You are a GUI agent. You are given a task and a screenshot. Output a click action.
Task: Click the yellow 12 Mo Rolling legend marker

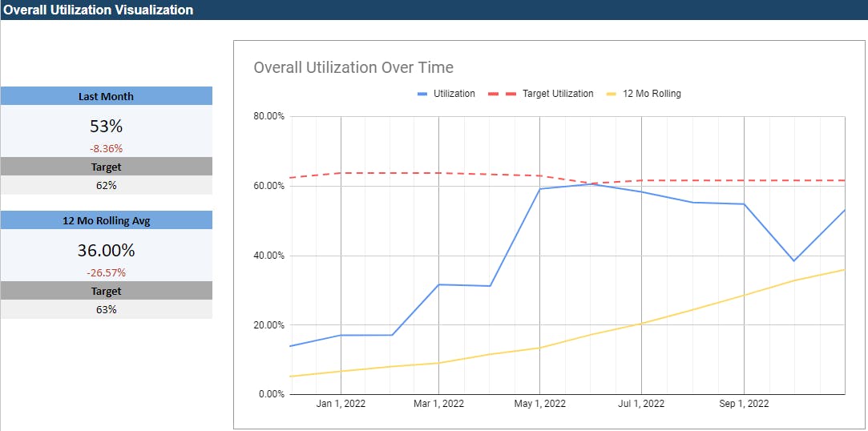click(x=611, y=94)
